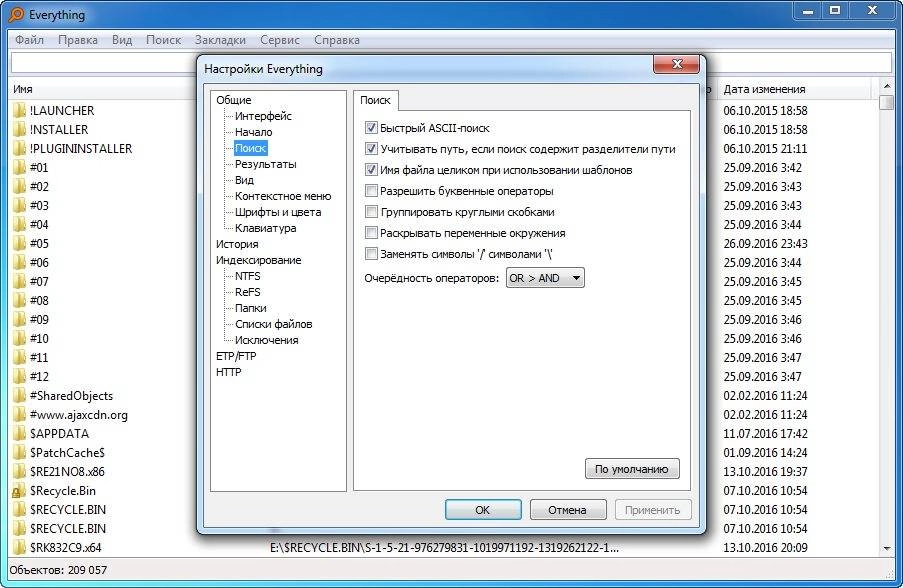The width and height of the screenshot is (903, 588).
Task: Select HTTP in settings tree
Action: tap(229, 372)
